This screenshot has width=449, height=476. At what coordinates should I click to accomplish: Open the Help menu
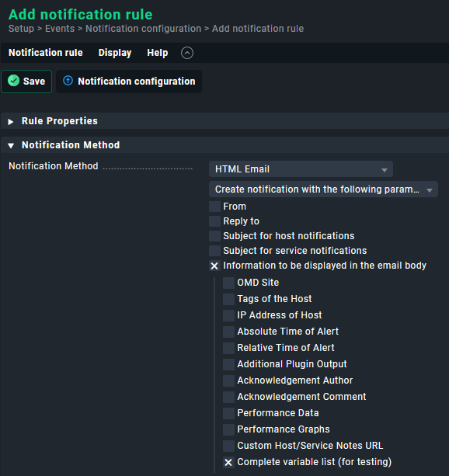(158, 53)
